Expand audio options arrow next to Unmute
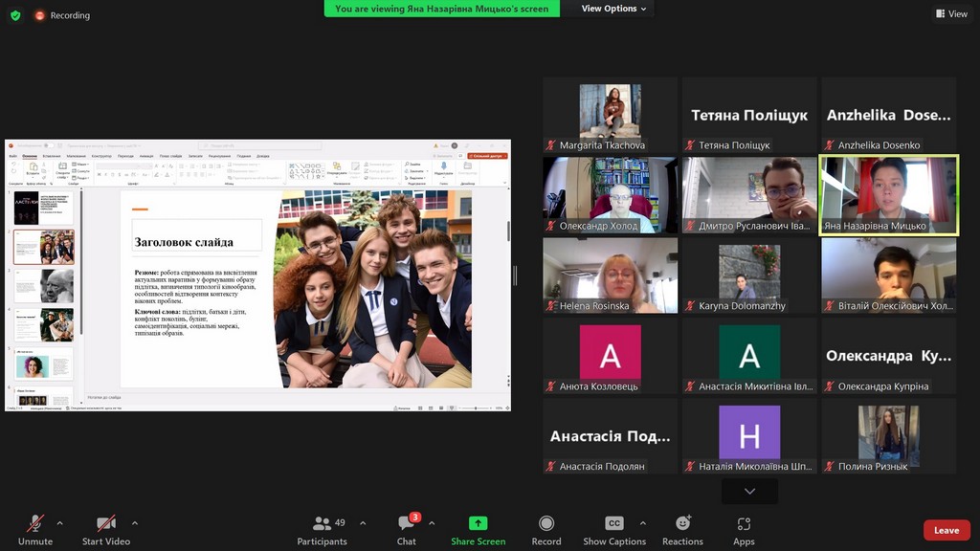 click(x=60, y=523)
